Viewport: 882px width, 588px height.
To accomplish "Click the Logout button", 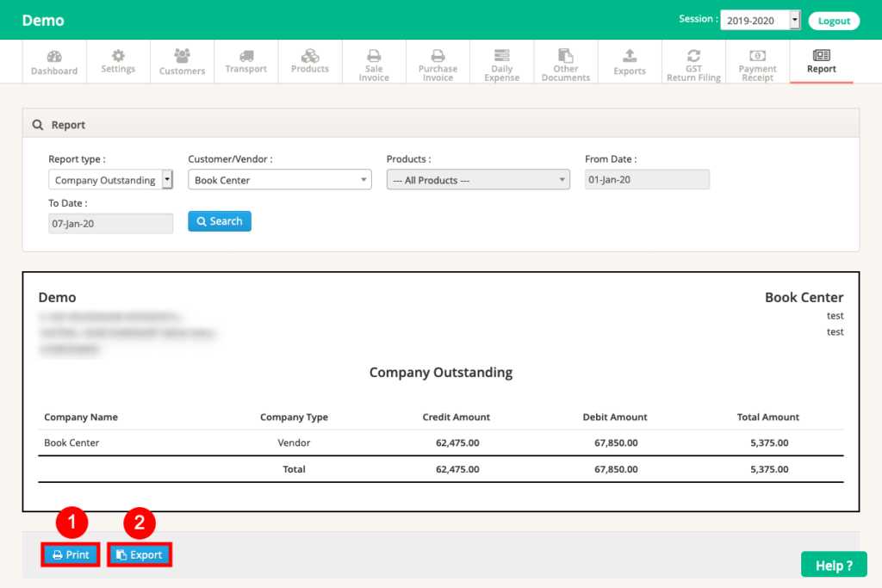I will (x=834, y=19).
